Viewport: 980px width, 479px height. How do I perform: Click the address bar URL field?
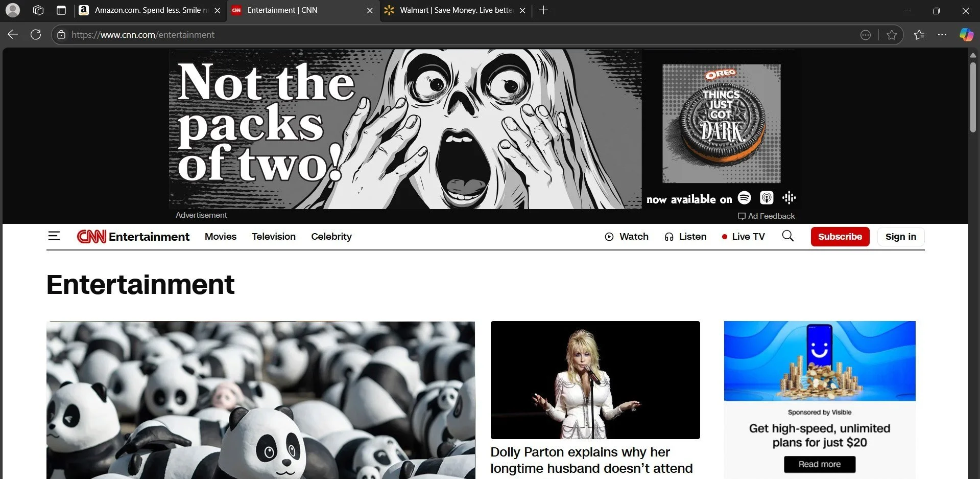click(x=460, y=35)
